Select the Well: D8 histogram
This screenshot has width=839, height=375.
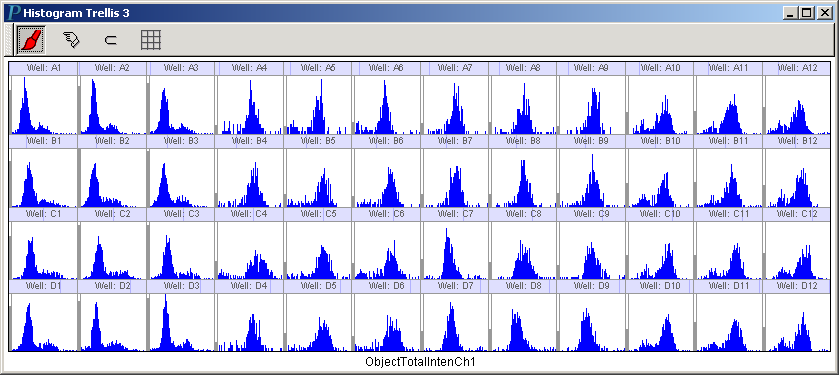(523, 322)
